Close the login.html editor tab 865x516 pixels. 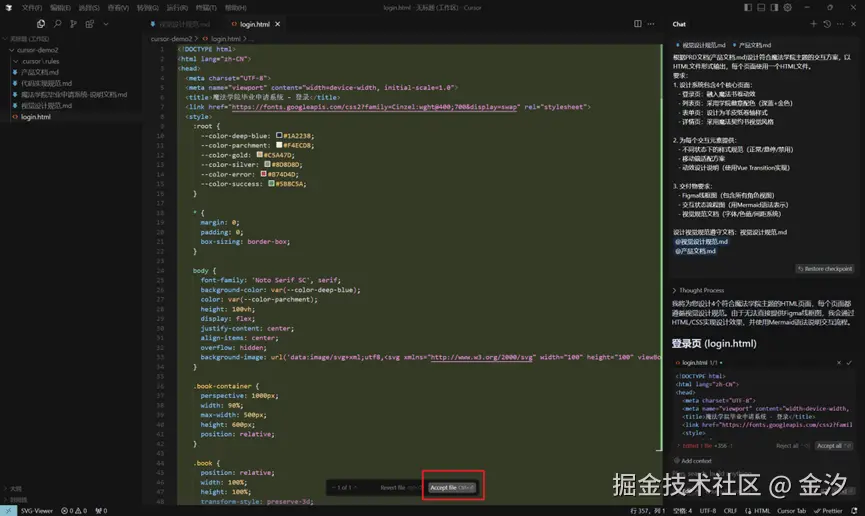[277, 24]
